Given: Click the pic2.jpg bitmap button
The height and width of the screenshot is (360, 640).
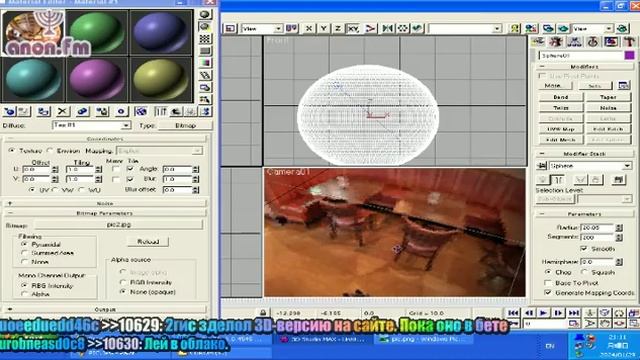Looking at the screenshot, I should (x=118, y=224).
